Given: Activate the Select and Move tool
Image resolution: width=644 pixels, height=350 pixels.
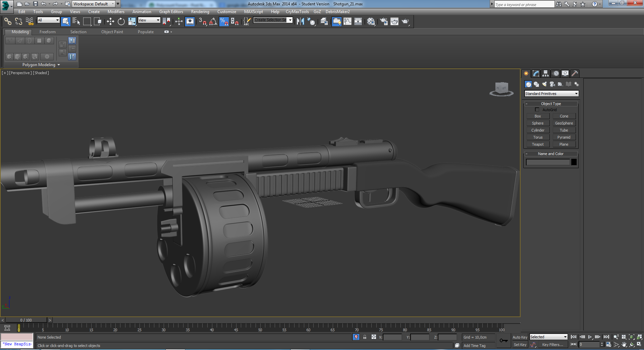Looking at the screenshot, I should 110,21.
